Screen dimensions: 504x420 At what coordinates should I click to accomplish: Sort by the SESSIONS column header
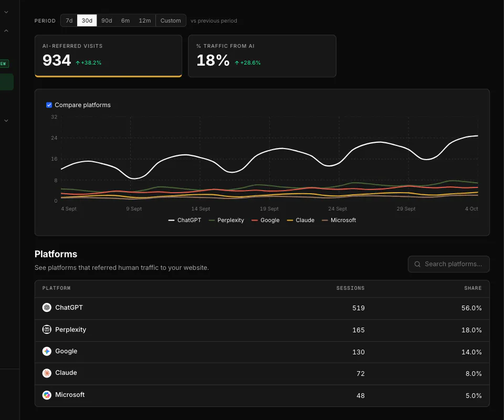click(350, 288)
